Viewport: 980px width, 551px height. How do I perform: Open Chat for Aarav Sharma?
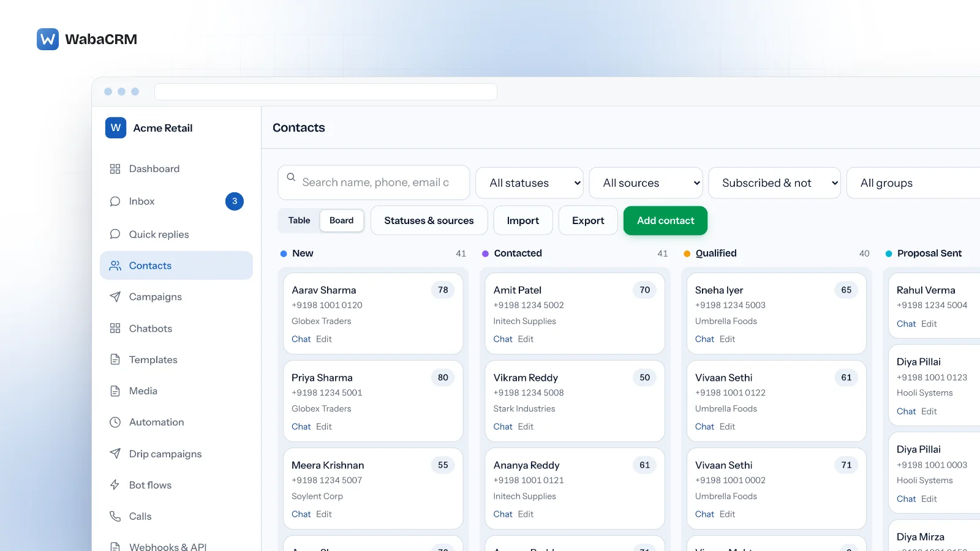point(301,339)
